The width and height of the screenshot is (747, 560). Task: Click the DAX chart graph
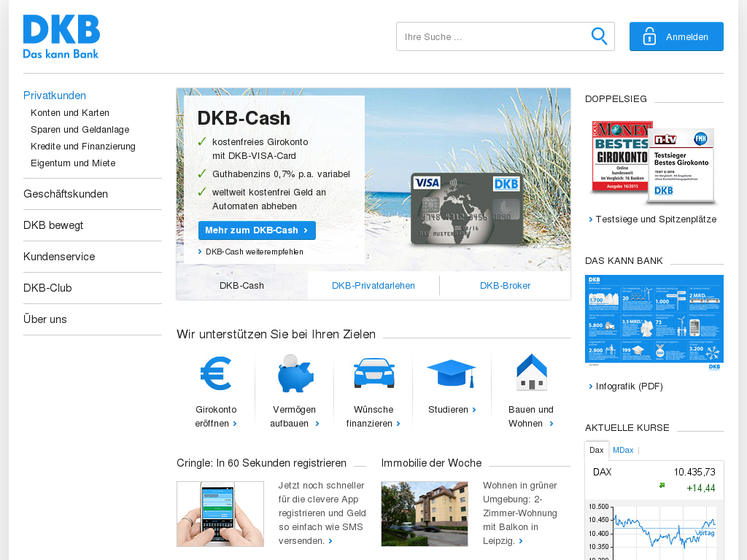(x=654, y=531)
